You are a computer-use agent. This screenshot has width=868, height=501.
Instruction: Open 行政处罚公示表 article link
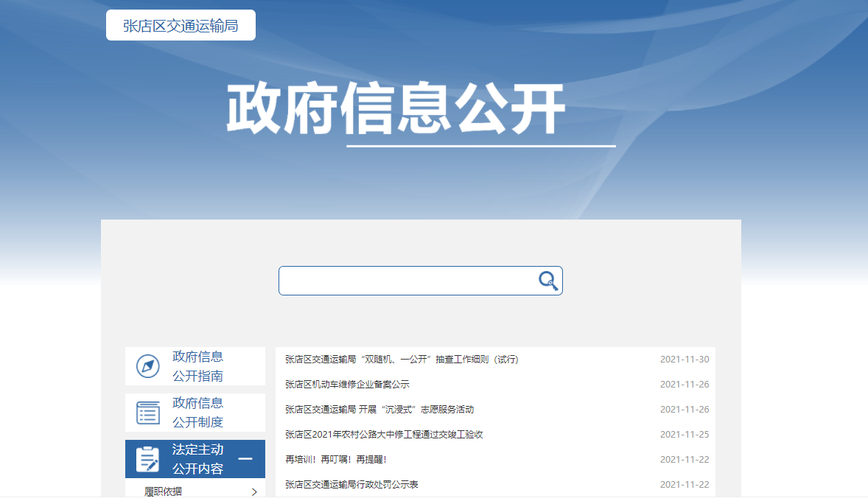point(351,485)
